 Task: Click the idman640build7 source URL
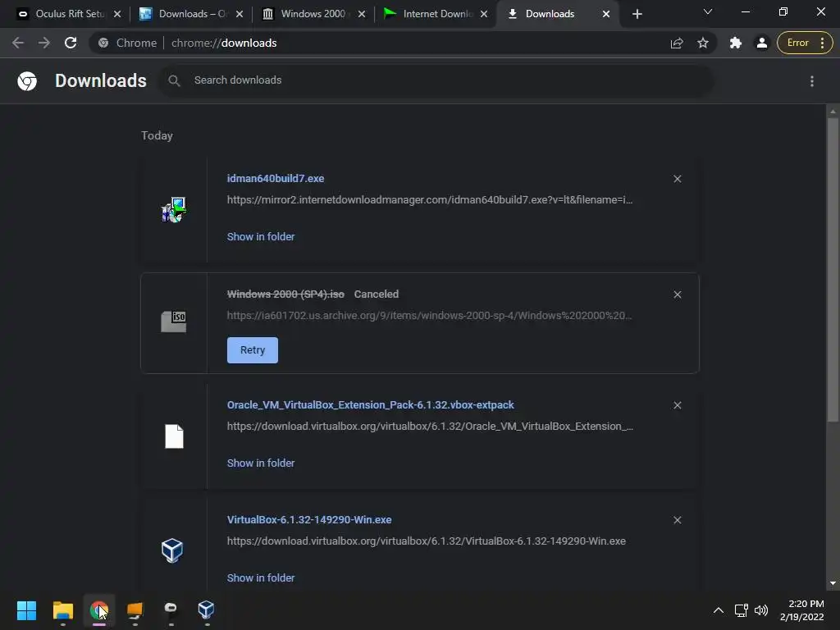[x=430, y=200]
